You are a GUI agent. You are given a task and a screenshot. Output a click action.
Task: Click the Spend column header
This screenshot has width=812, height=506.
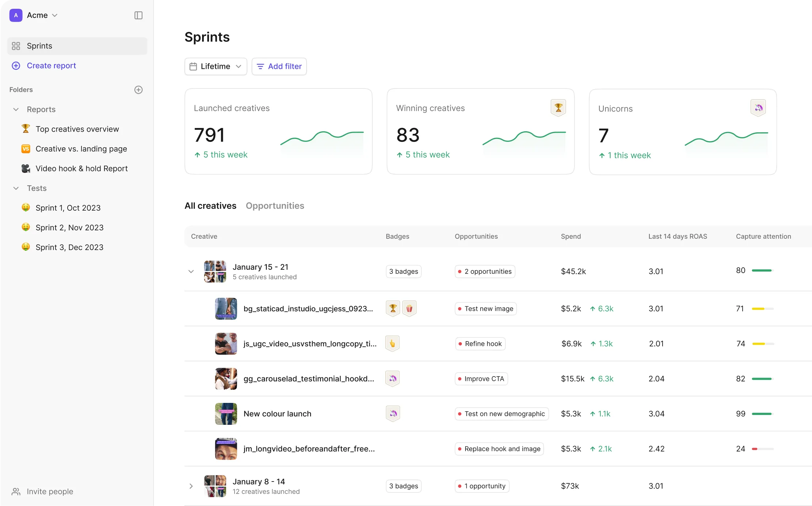point(571,237)
